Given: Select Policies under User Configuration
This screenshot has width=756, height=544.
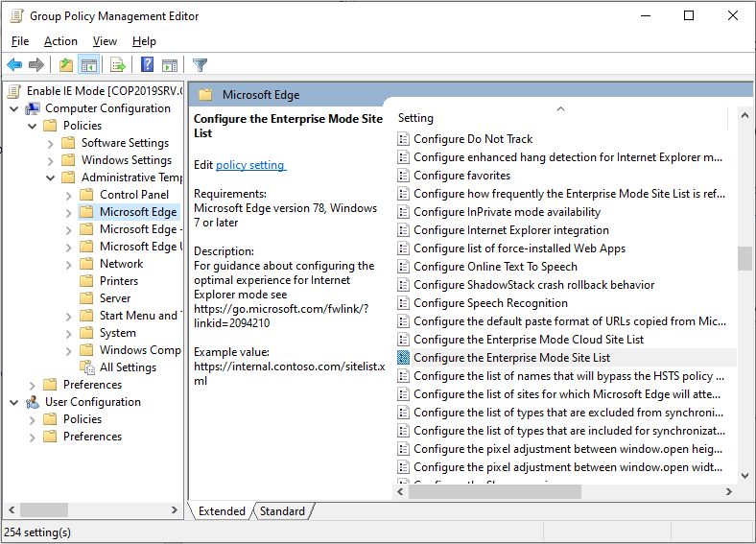Looking at the screenshot, I should (83, 419).
